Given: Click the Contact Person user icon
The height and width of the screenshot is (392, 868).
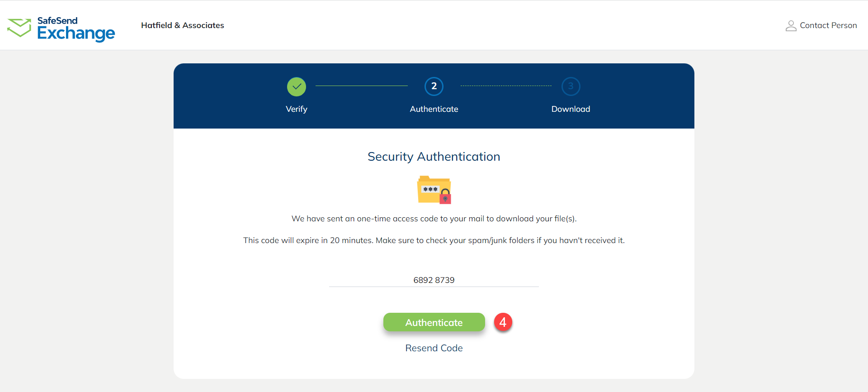Looking at the screenshot, I should pos(791,26).
